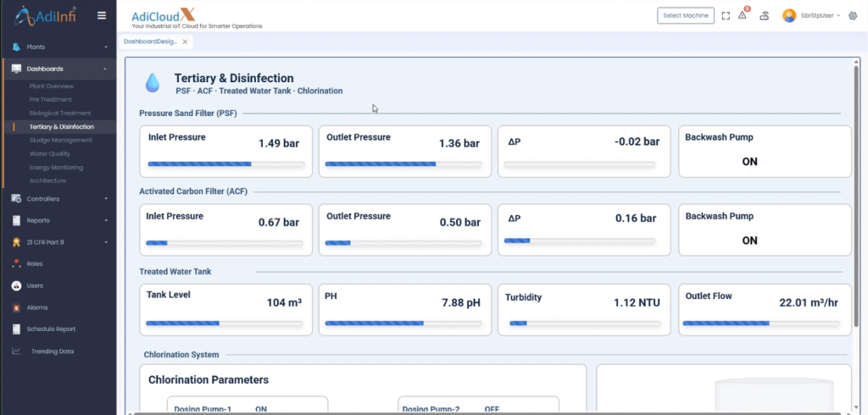Viewport: 868px width, 415px height.
Task: Open the SbrStpUser dropdown arrow
Action: coord(838,15)
